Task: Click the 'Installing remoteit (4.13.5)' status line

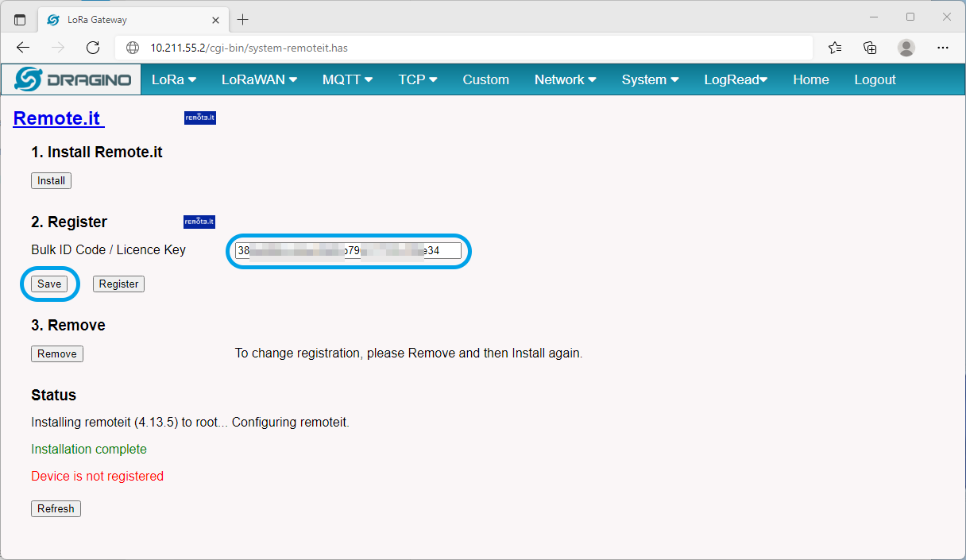Action: [190, 423]
